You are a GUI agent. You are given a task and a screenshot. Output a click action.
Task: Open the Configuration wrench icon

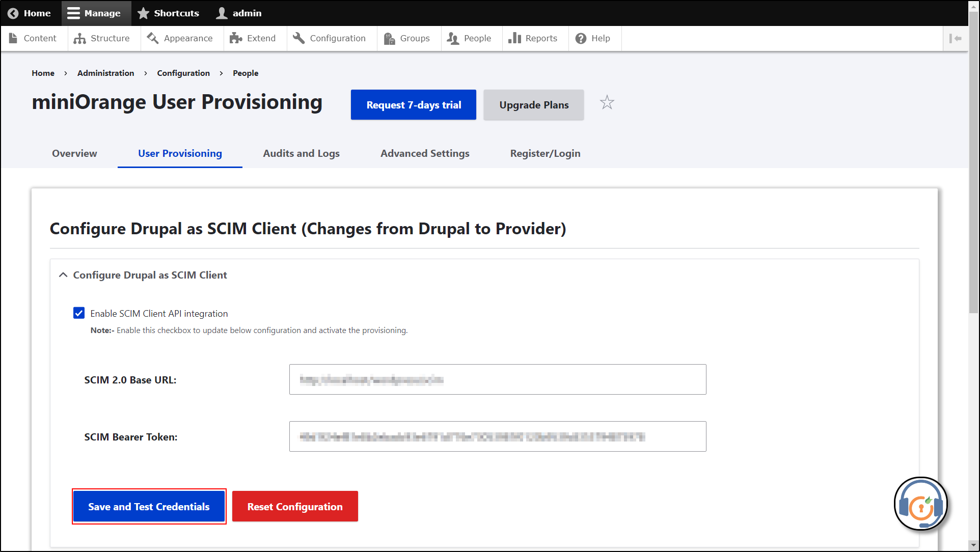(298, 38)
